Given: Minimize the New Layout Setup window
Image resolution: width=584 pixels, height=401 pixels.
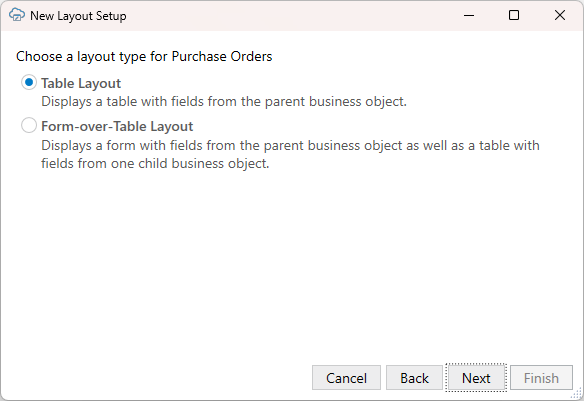Looking at the screenshot, I should tap(469, 15).
